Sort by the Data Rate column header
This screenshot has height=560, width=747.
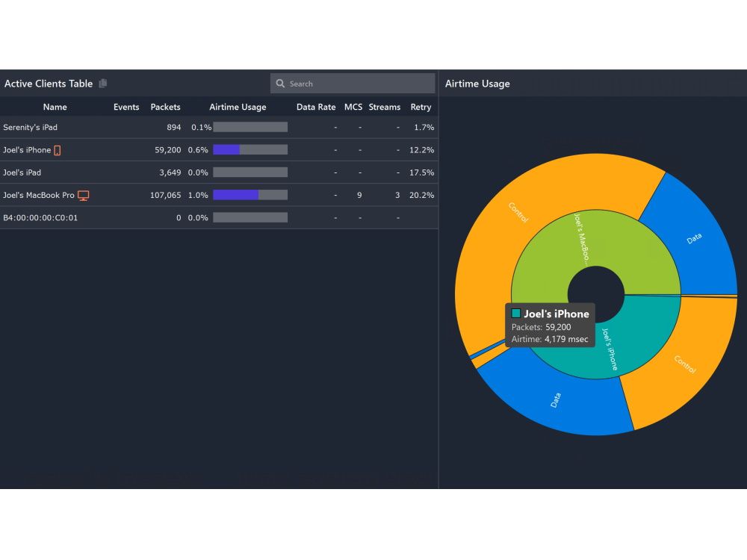click(x=316, y=107)
